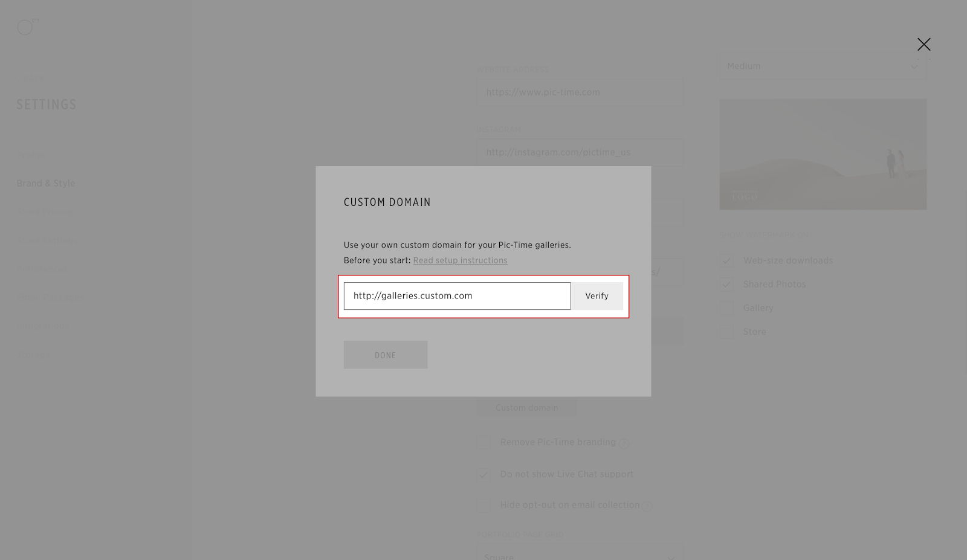The width and height of the screenshot is (967, 560).
Task: Open the Read setup instructions link
Action: pyautogui.click(x=460, y=260)
